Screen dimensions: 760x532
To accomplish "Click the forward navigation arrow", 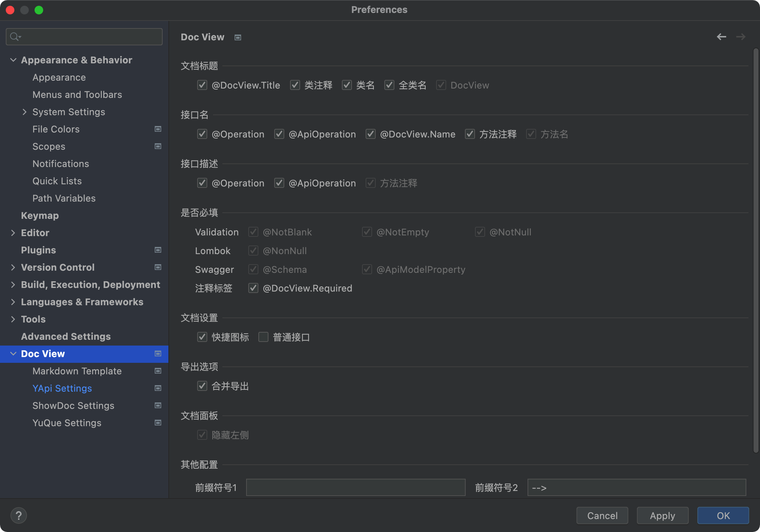I will [x=741, y=37].
